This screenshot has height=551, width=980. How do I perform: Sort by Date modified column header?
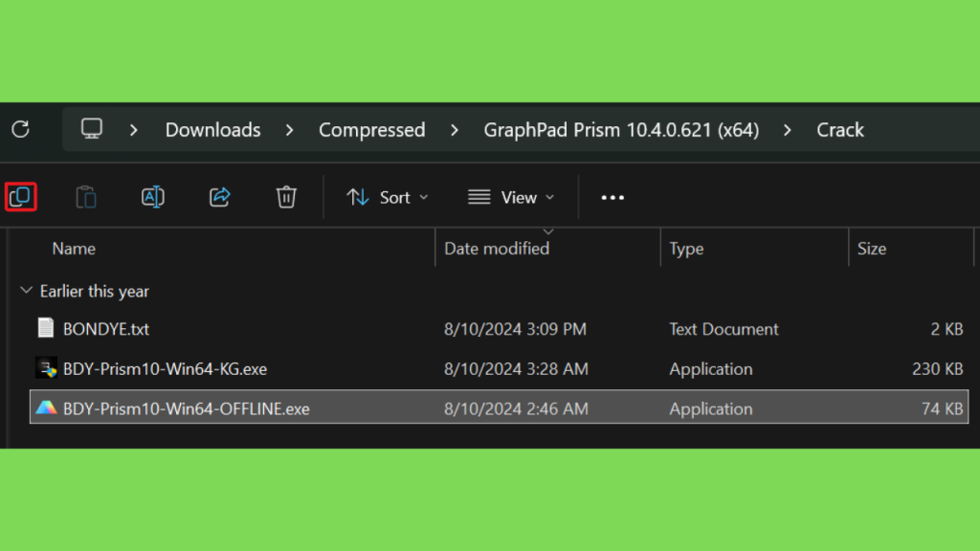click(x=497, y=249)
